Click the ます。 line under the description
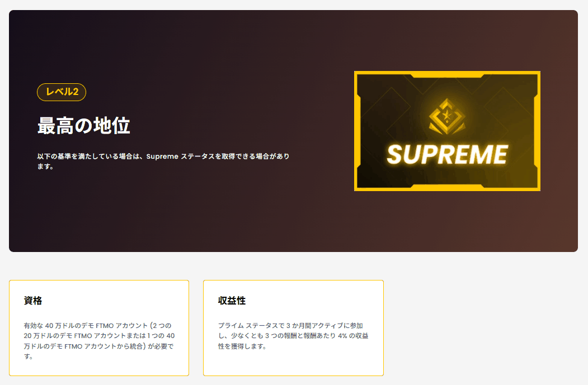The image size is (588, 385). click(x=45, y=167)
